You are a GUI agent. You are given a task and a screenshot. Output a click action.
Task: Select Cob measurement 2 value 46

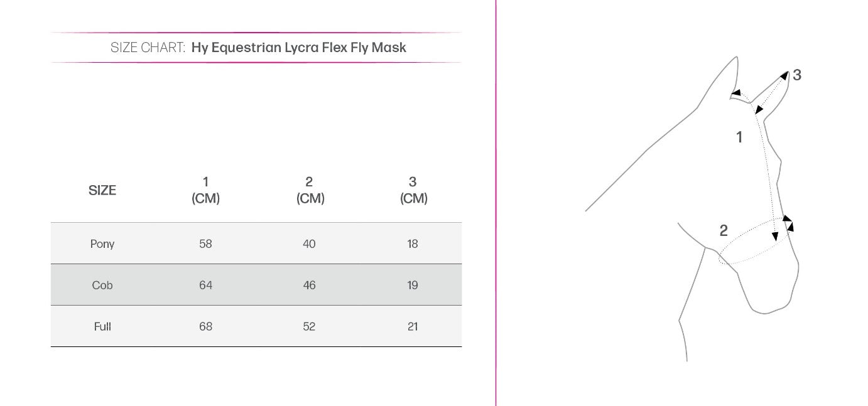pos(309,285)
